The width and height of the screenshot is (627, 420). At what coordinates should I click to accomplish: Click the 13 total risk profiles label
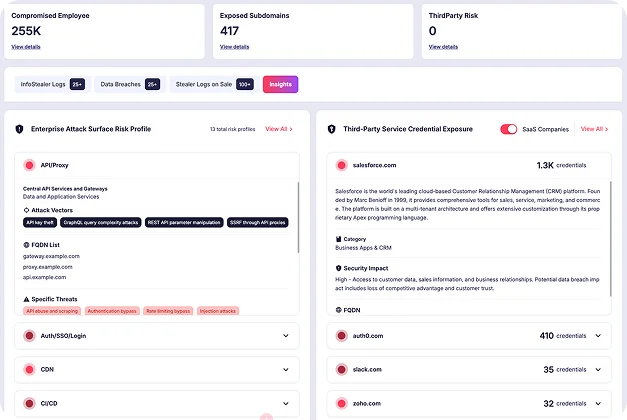pos(232,129)
